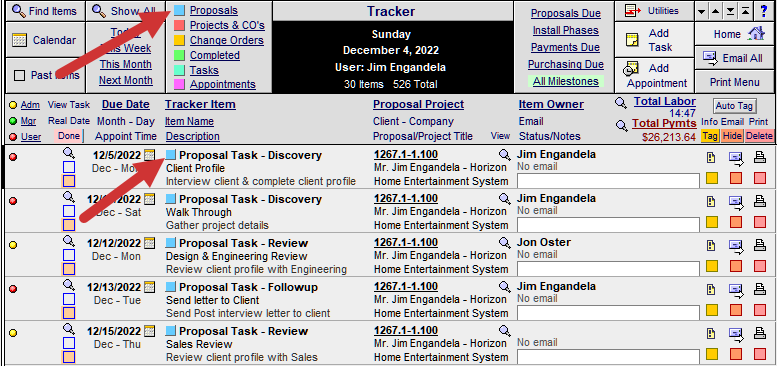Sort by Item Name header
The height and width of the screenshot is (366, 777).
pyautogui.click(x=190, y=121)
